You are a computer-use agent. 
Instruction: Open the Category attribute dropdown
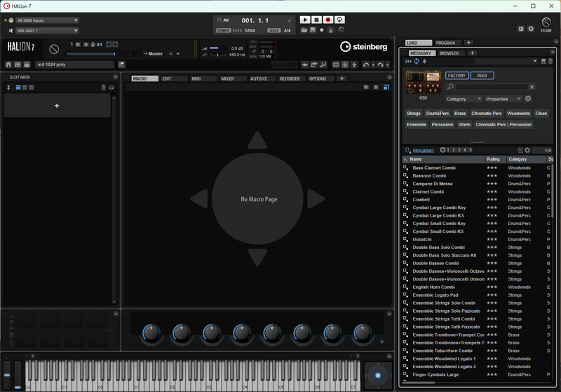(464, 99)
